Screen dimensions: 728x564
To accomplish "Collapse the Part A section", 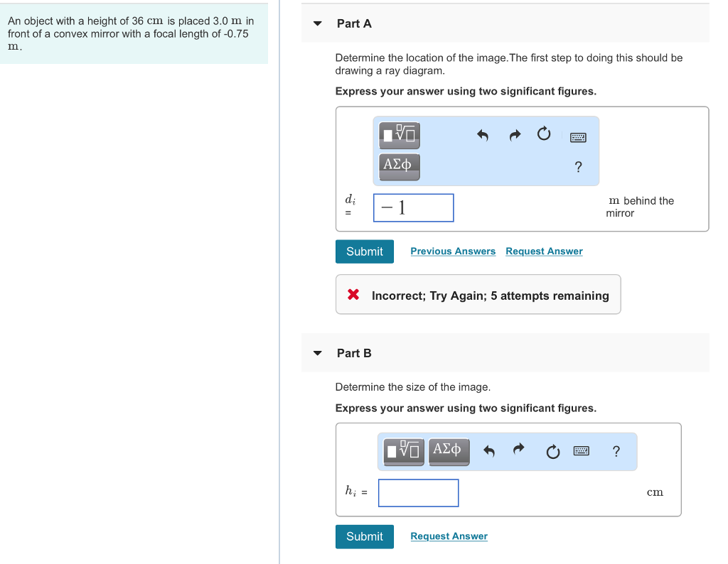I will click(x=318, y=23).
